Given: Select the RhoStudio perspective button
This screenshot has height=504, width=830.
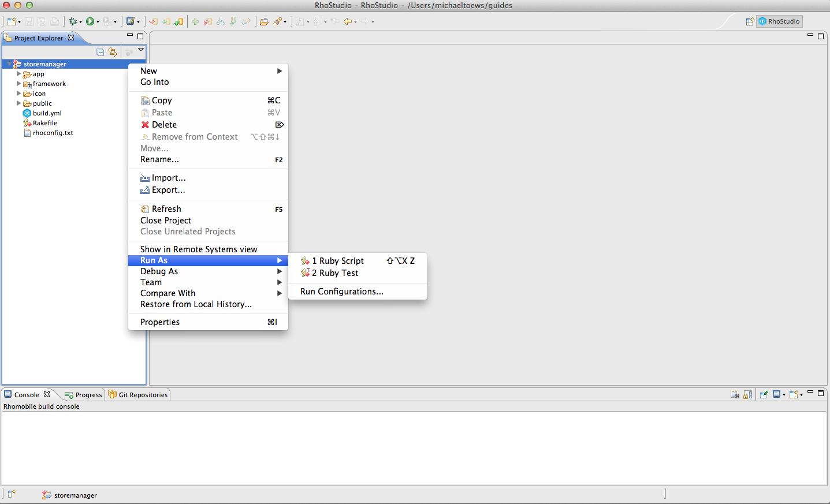Looking at the screenshot, I should [779, 21].
